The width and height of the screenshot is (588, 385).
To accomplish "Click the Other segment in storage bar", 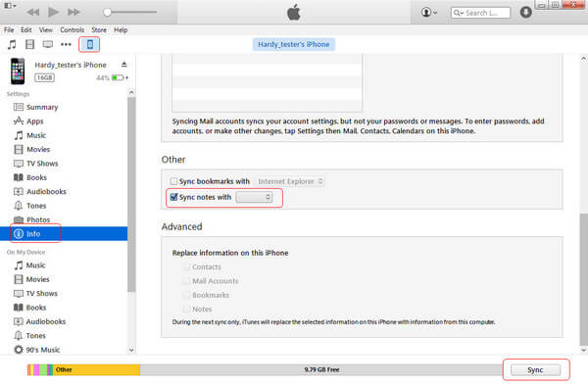I will coord(96,370).
